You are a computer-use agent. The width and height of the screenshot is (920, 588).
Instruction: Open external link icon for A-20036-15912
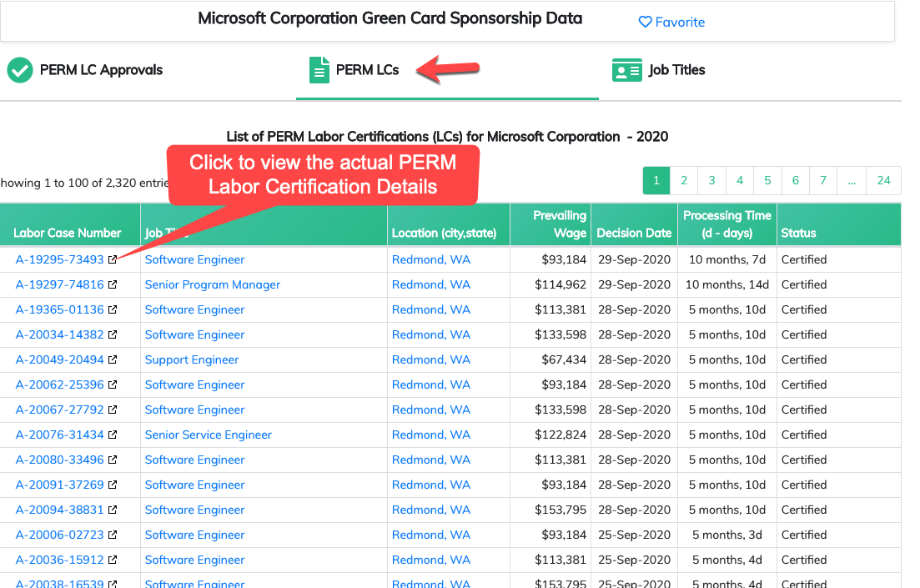tap(113, 560)
